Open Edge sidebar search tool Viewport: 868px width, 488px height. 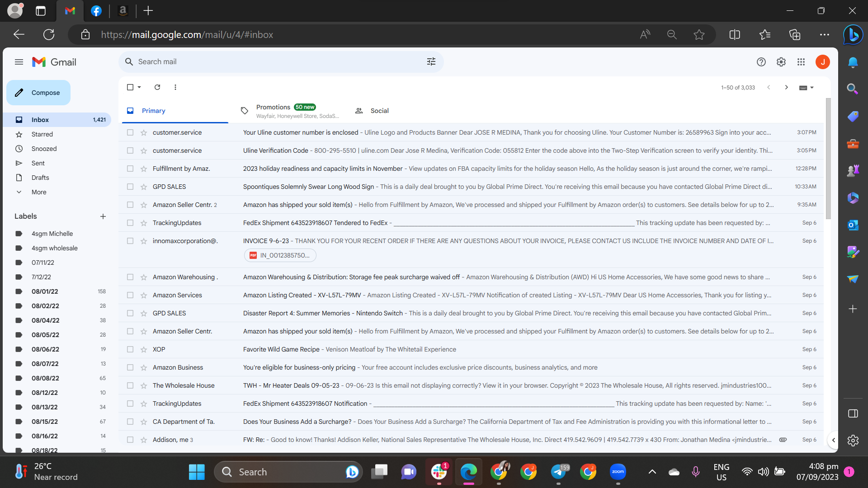pos(853,89)
